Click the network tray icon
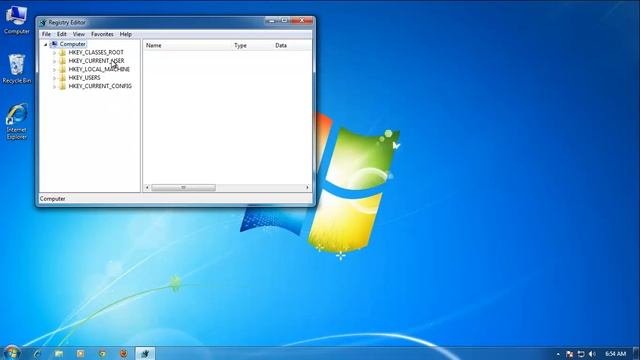This screenshot has width=640, height=360. click(x=581, y=354)
